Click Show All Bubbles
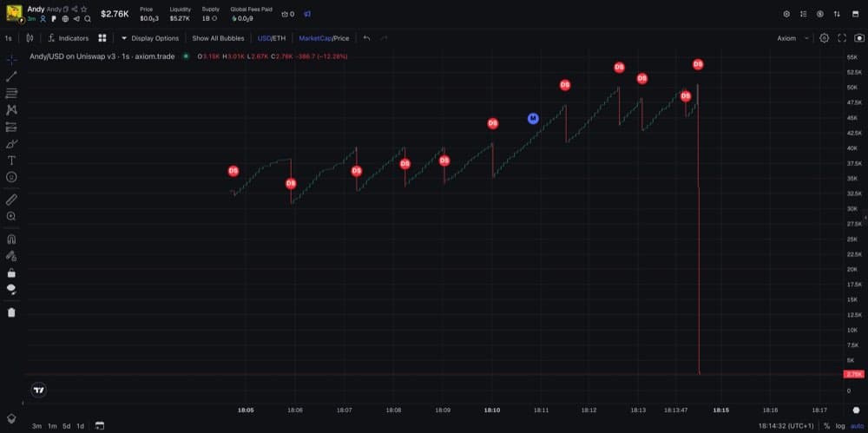The image size is (868, 433). click(x=218, y=38)
